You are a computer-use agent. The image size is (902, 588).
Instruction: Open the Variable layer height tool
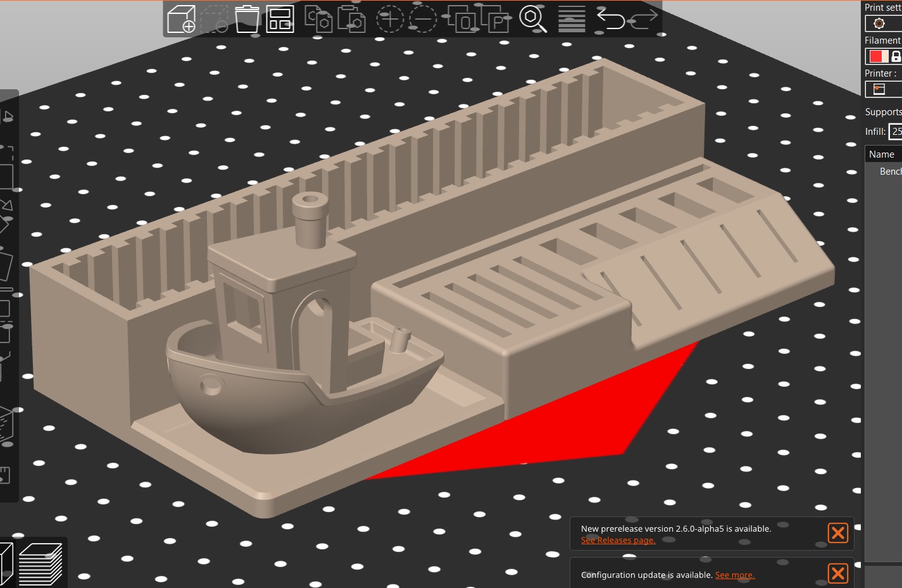(572, 20)
